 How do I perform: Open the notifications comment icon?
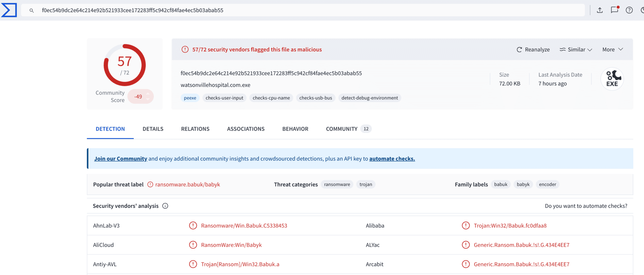pyautogui.click(x=614, y=10)
